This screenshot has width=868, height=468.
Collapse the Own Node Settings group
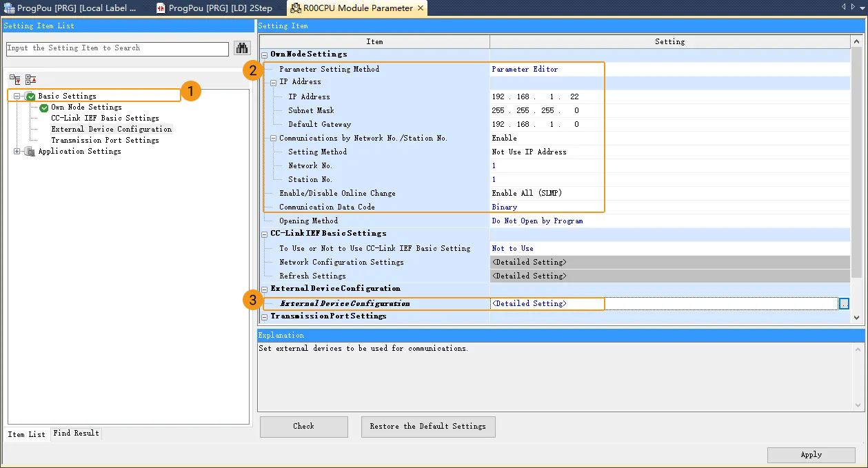click(265, 54)
